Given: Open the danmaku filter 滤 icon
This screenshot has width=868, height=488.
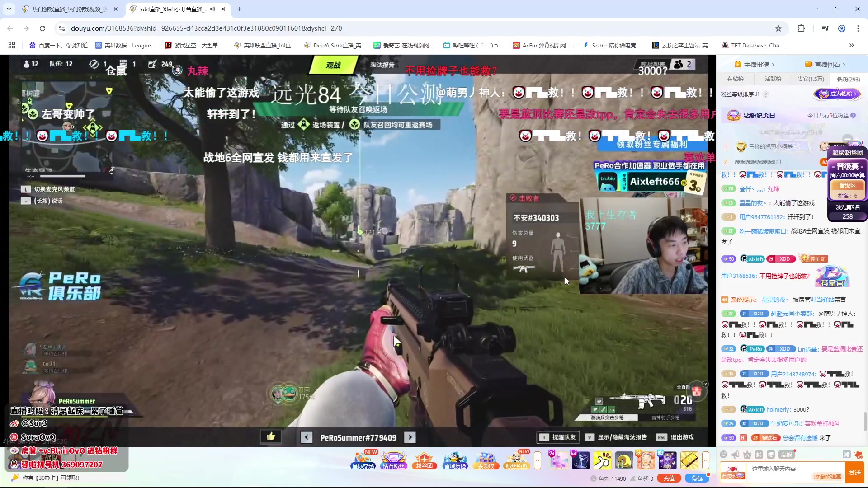Looking at the screenshot, I should point(846,455).
